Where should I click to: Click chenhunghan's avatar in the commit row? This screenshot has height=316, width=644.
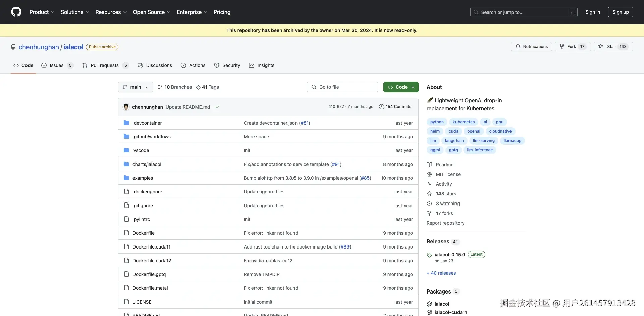click(126, 107)
